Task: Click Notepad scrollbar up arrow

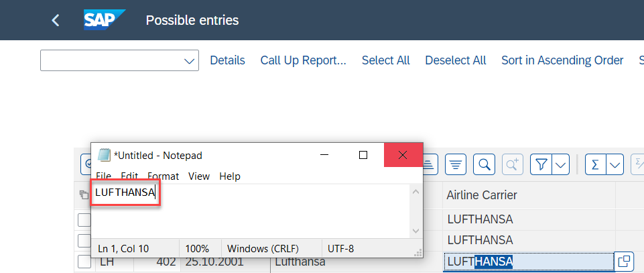Action: coord(415,192)
